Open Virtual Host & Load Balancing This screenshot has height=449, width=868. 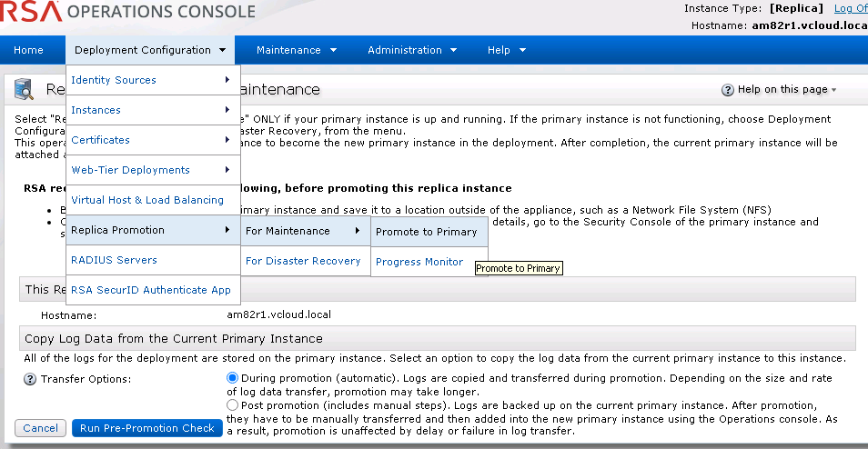pyautogui.click(x=147, y=200)
